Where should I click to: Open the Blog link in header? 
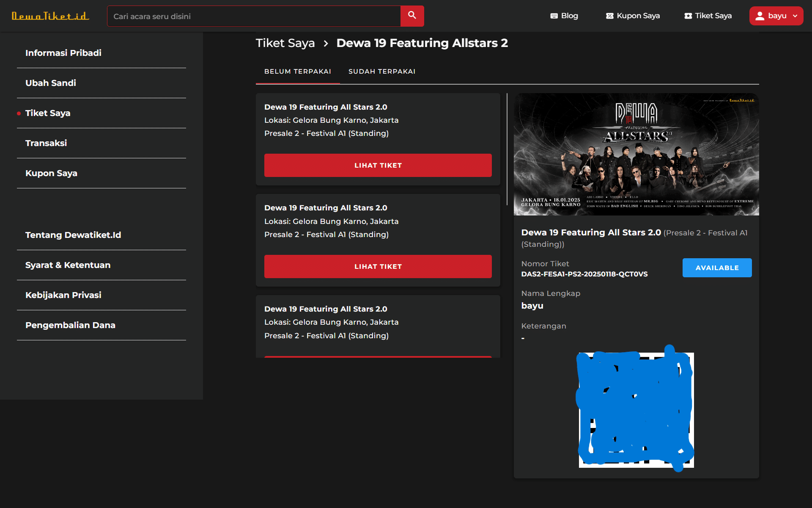[x=564, y=16]
